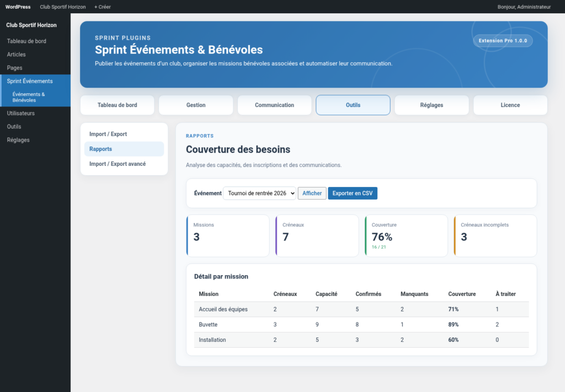Click the 16 / 21 coverage ratio text

tap(379, 247)
